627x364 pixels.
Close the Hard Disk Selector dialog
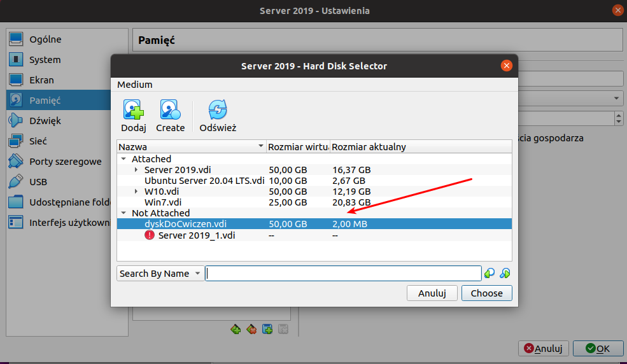tap(506, 66)
